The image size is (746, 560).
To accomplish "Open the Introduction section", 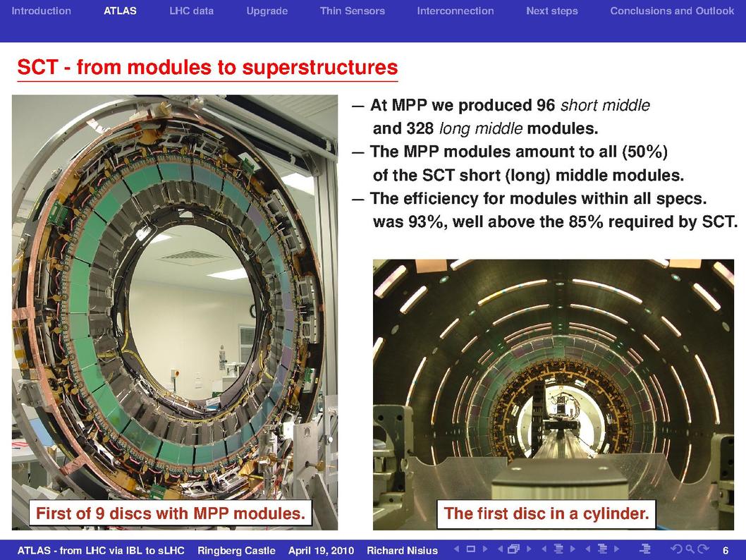I will pos(42,11).
